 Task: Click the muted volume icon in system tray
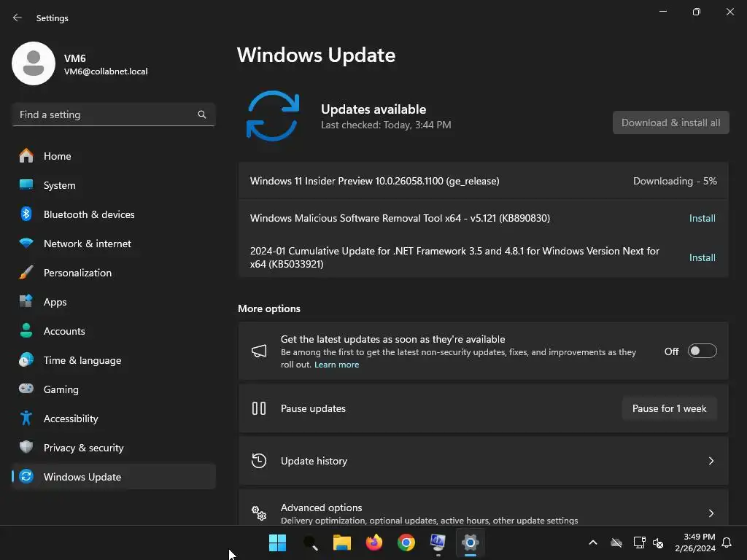coord(658,542)
